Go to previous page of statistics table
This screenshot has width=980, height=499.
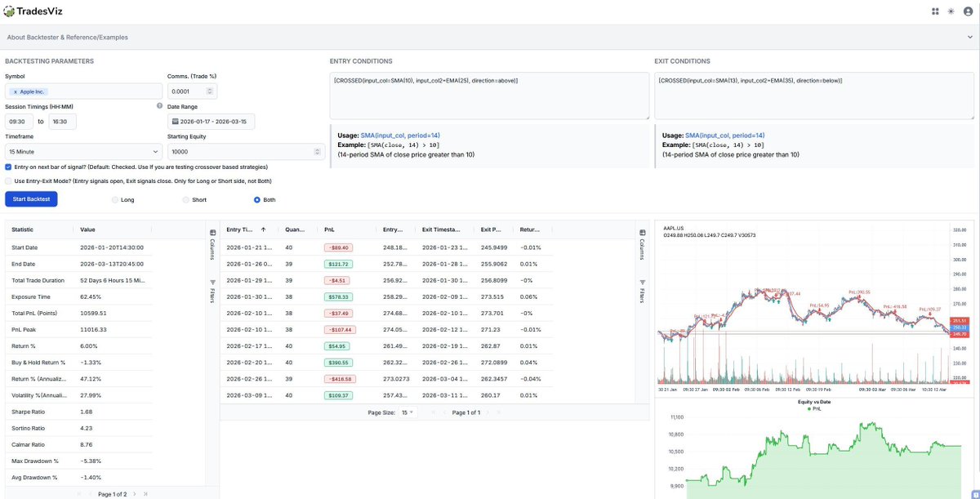point(90,494)
